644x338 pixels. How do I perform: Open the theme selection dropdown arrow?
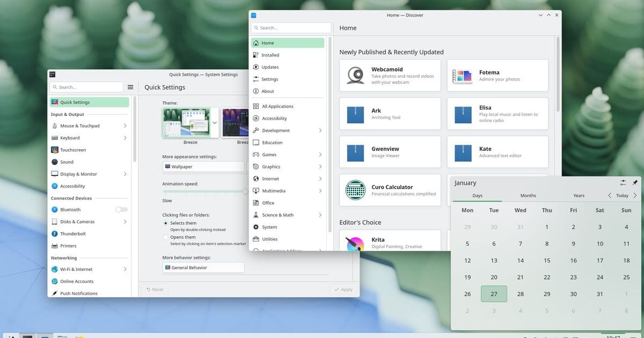214,122
